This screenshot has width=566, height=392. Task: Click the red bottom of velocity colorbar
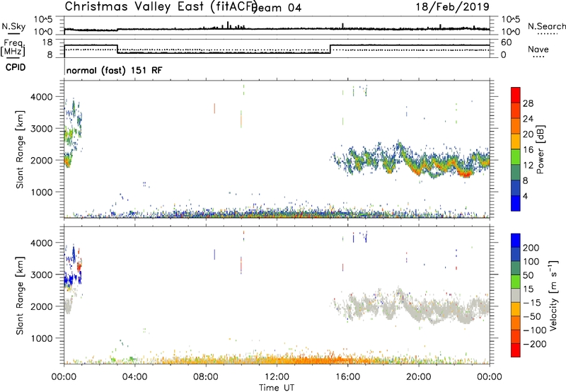click(516, 350)
